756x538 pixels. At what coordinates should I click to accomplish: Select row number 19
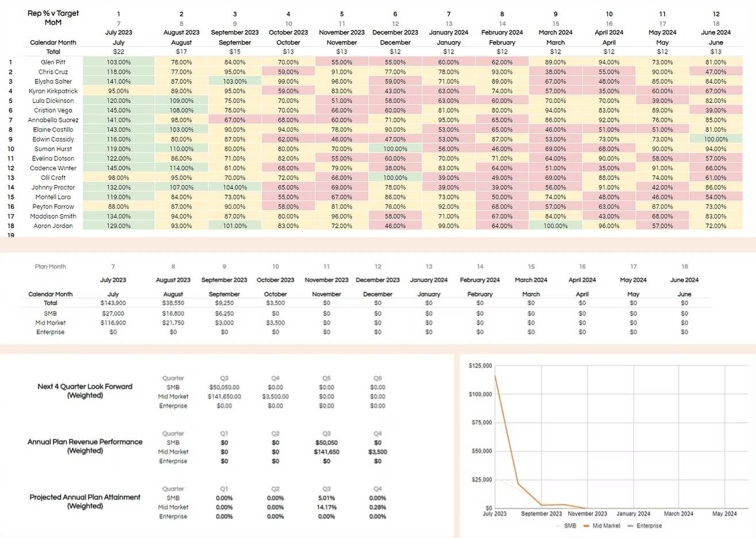[x=10, y=235]
